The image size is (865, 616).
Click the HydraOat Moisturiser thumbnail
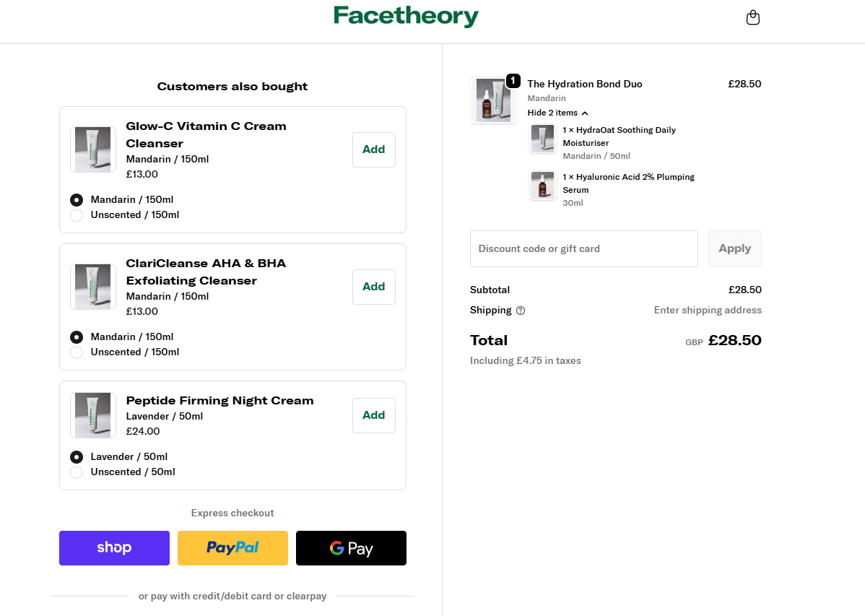coord(542,139)
